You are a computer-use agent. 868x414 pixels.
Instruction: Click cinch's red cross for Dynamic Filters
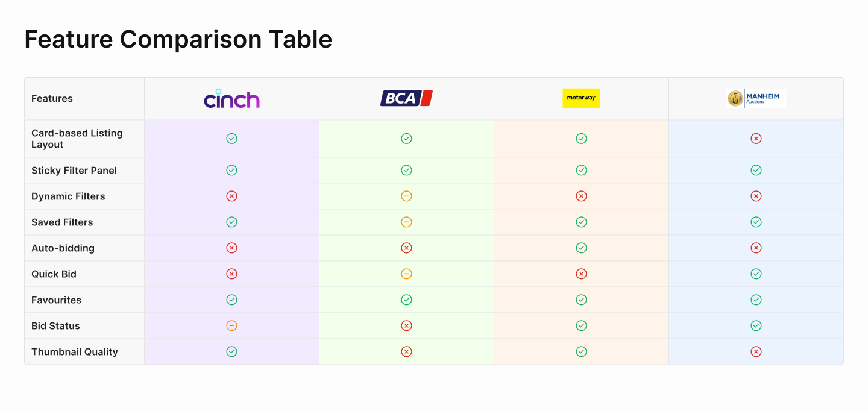coord(231,196)
